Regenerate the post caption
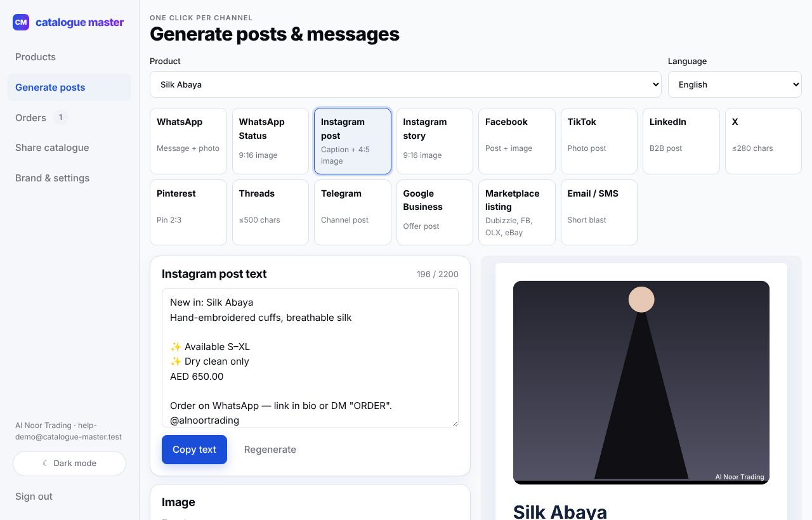Screen dimensions: 812x520 [x=270, y=450]
